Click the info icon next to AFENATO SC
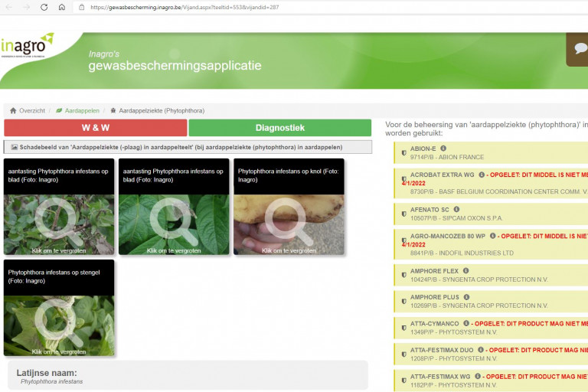Screen dimensions: 588x392 [456, 209]
